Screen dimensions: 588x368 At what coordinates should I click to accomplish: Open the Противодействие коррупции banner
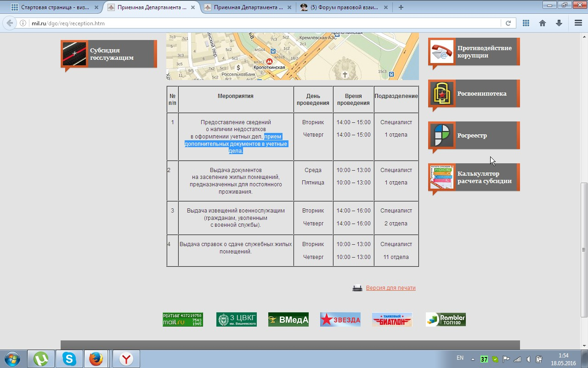click(x=474, y=52)
